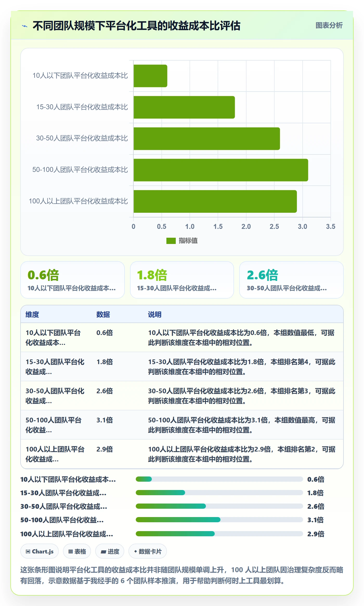Image resolution: width=364 pixels, height=606 pixels.
Task: Click the 15-30人 team bar in the chart
Action: 184,107
